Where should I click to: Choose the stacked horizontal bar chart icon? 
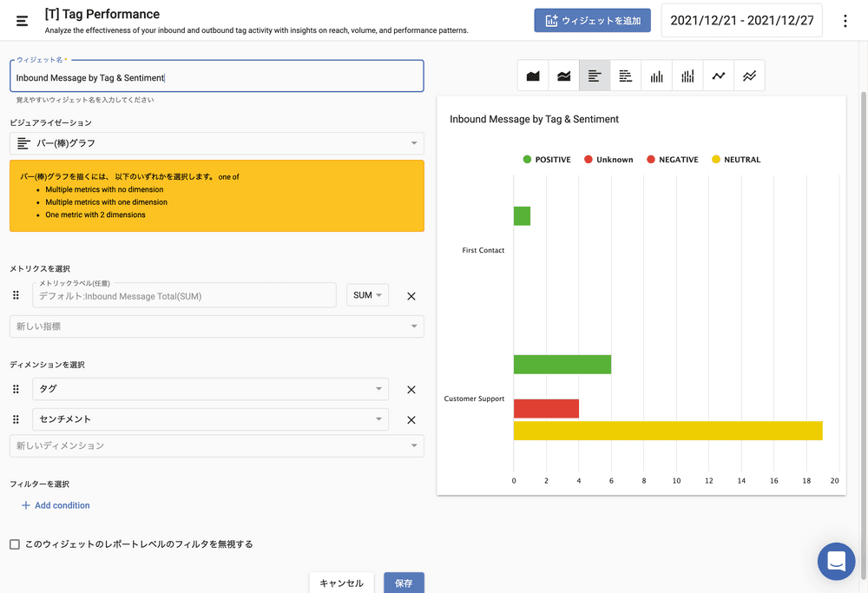point(626,76)
